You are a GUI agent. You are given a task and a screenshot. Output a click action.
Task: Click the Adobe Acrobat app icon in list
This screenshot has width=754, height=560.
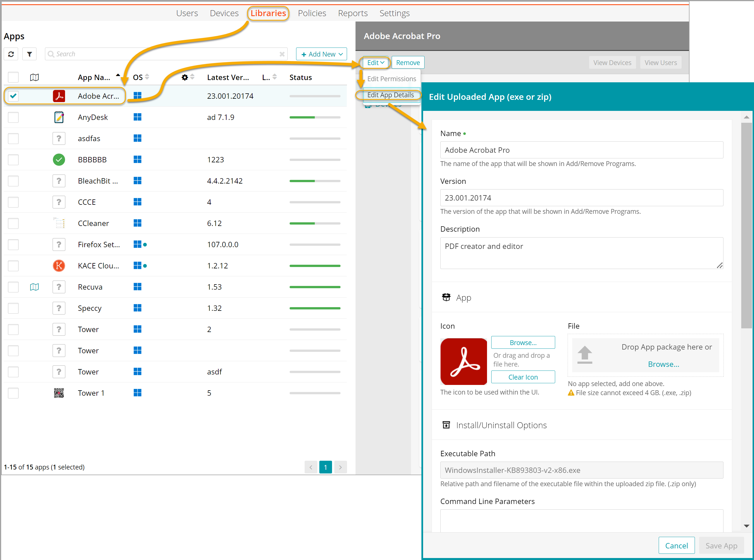pos(59,96)
